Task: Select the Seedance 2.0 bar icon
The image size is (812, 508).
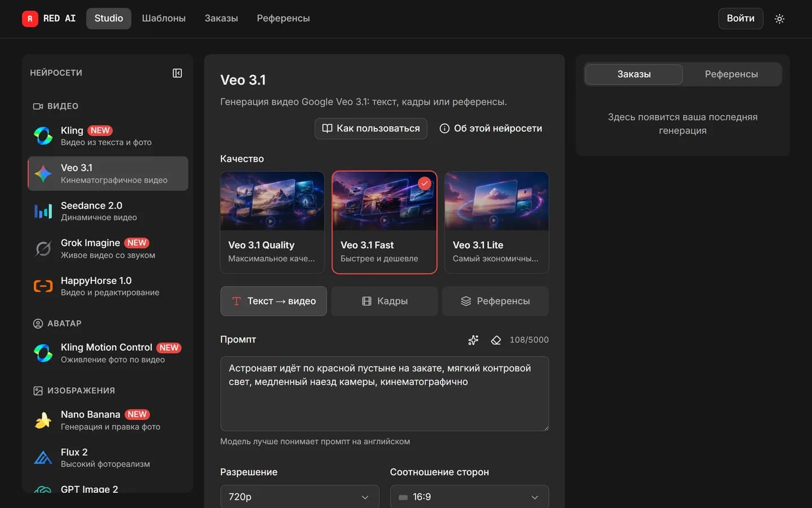Action: point(43,211)
